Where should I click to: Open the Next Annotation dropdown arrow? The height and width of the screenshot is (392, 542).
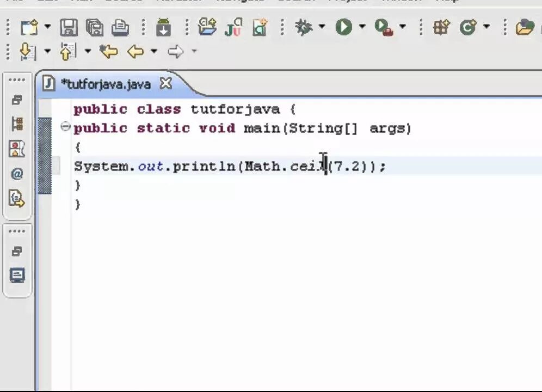pos(48,51)
